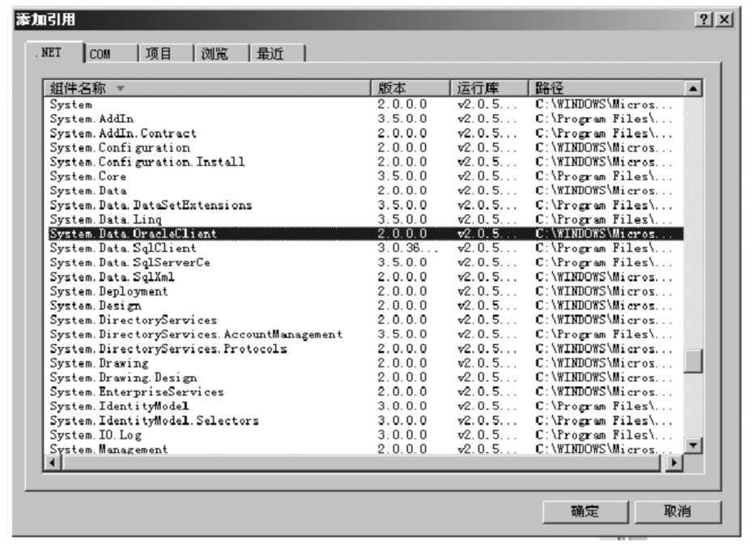This screenshot has width=756, height=547.
Task: Select System.Data.Linq component
Action: click(366, 220)
